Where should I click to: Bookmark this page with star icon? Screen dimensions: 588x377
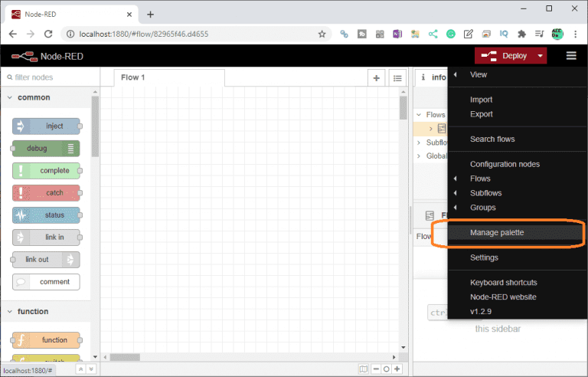tap(322, 34)
